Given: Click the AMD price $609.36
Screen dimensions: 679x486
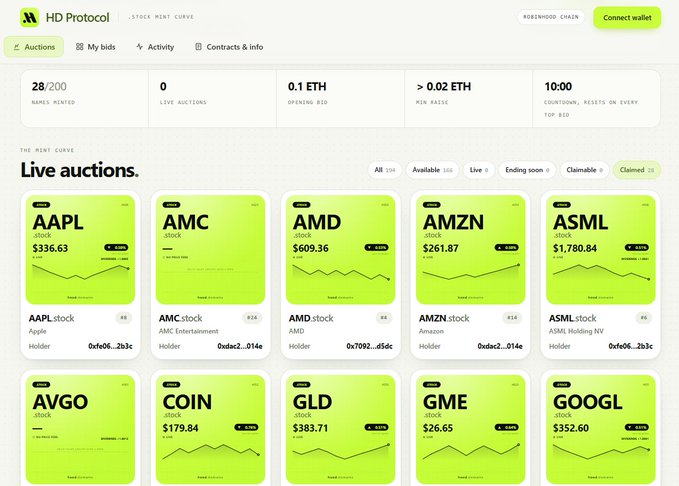Looking at the screenshot, I should coord(310,248).
